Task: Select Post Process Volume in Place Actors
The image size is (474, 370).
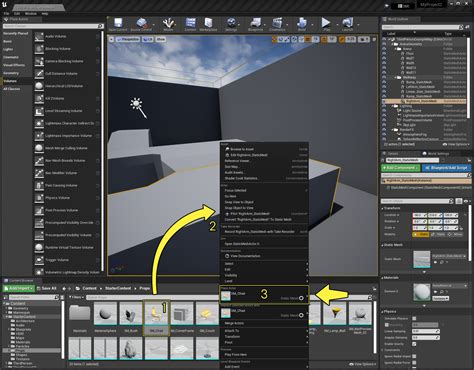Action: [67, 210]
